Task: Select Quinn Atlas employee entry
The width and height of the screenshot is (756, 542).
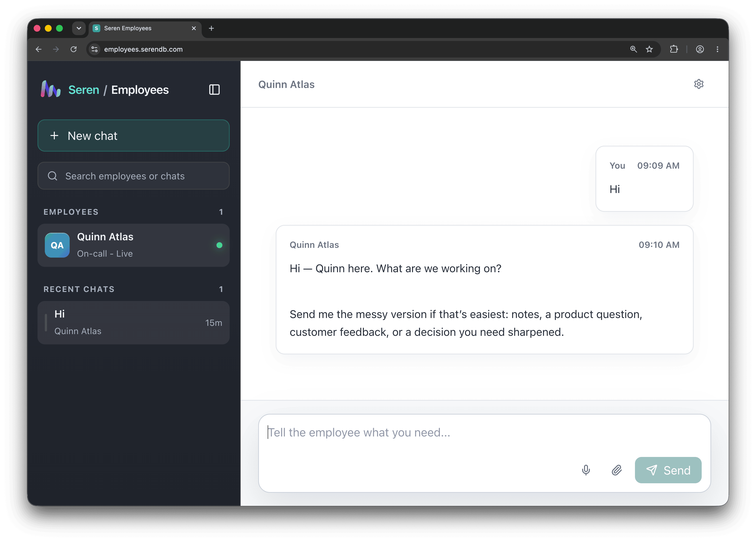Action: (133, 245)
